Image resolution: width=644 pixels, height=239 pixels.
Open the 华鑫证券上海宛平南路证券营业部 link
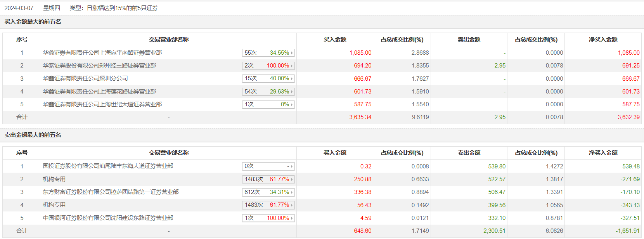(x=102, y=53)
